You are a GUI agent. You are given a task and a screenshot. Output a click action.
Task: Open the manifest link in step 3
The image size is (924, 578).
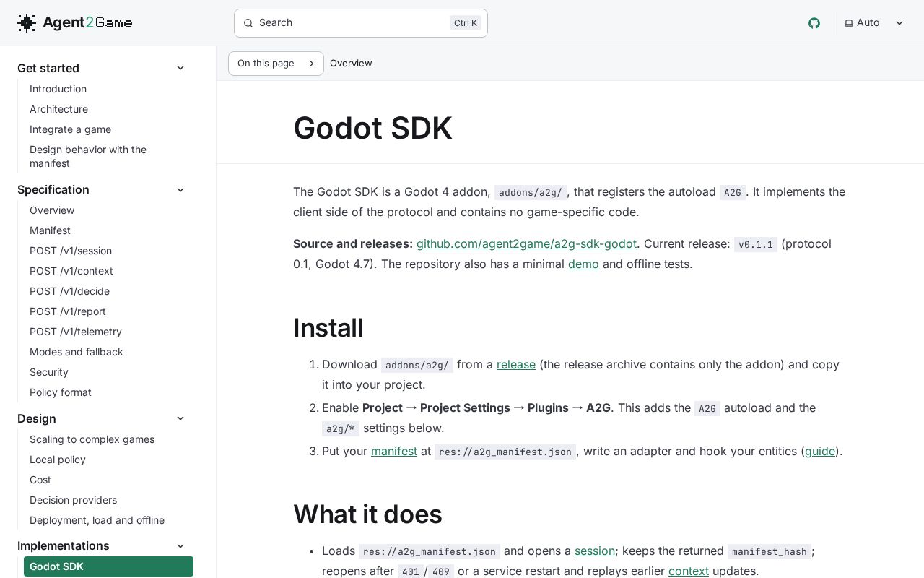[x=394, y=452]
